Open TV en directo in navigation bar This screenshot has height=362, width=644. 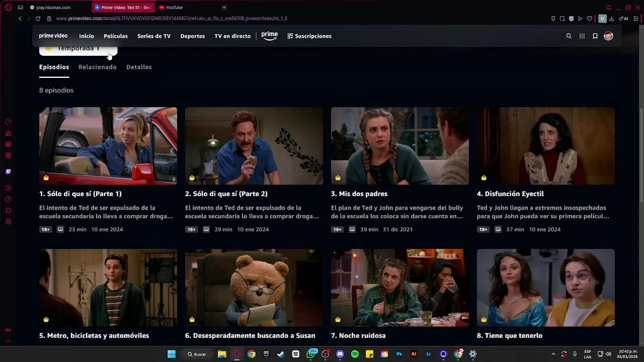coord(232,36)
